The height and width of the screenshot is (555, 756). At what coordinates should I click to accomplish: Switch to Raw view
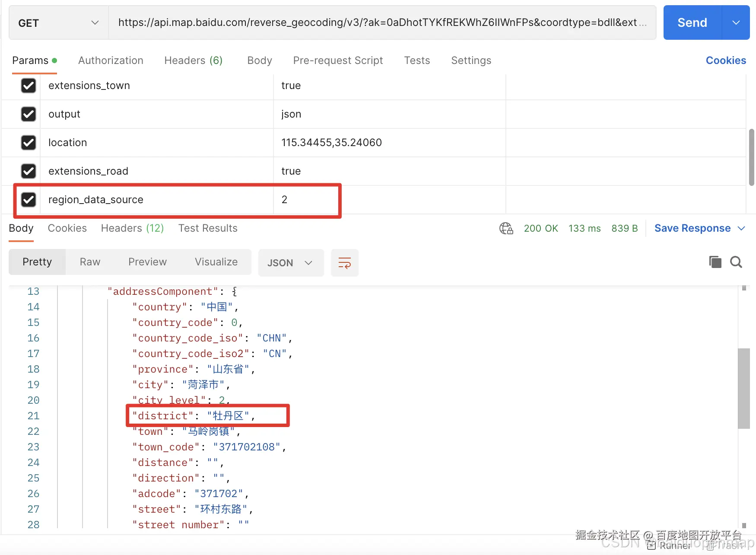[x=90, y=262]
